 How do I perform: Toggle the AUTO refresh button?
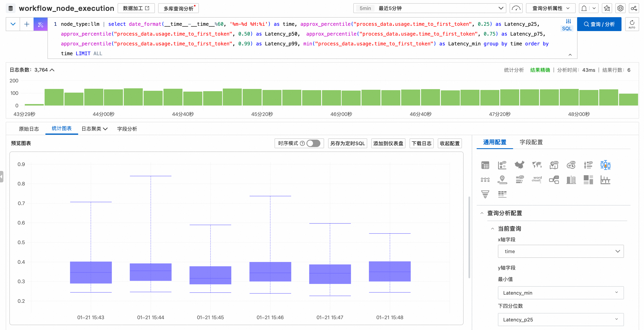(x=632, y=24)
